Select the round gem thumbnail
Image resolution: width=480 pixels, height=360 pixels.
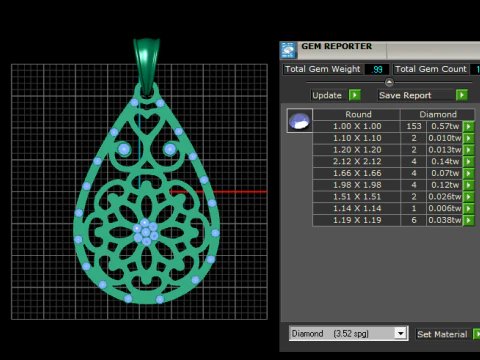click(x=300, y=121)
